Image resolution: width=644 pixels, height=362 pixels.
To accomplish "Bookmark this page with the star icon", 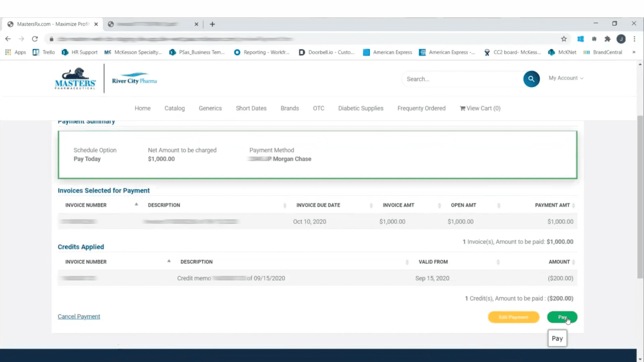I will coord(564,39).
